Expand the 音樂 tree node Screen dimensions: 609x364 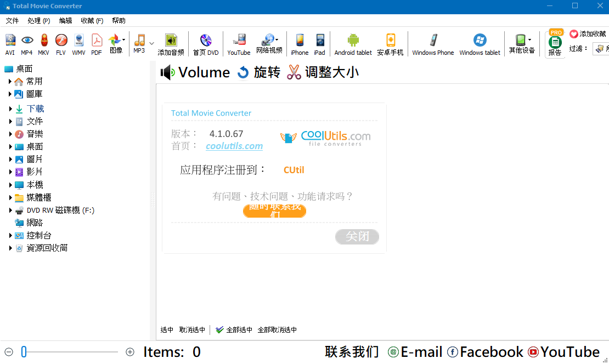tap(10, 134)
